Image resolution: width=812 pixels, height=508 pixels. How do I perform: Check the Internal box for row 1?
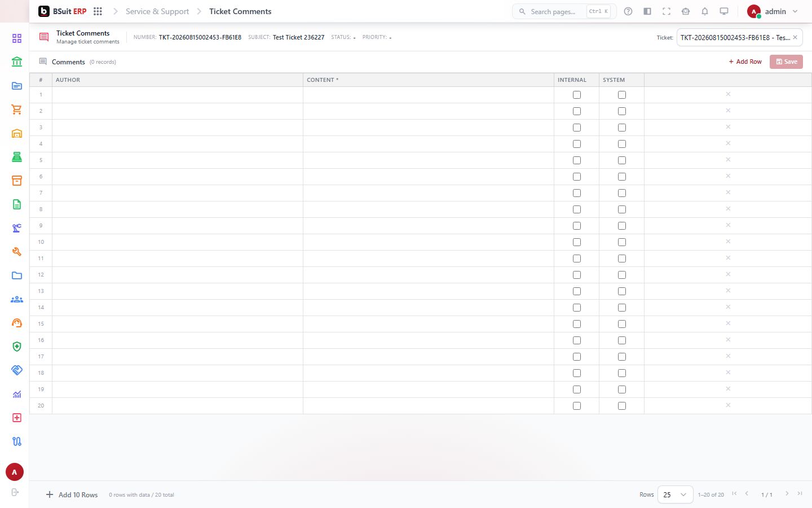(x=576, y=95)
